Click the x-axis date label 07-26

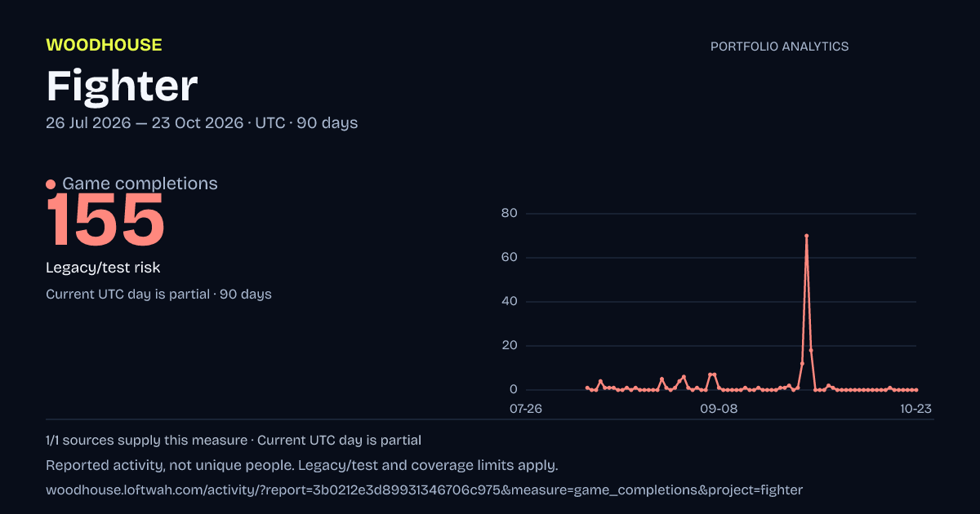(x=526, y=408)
